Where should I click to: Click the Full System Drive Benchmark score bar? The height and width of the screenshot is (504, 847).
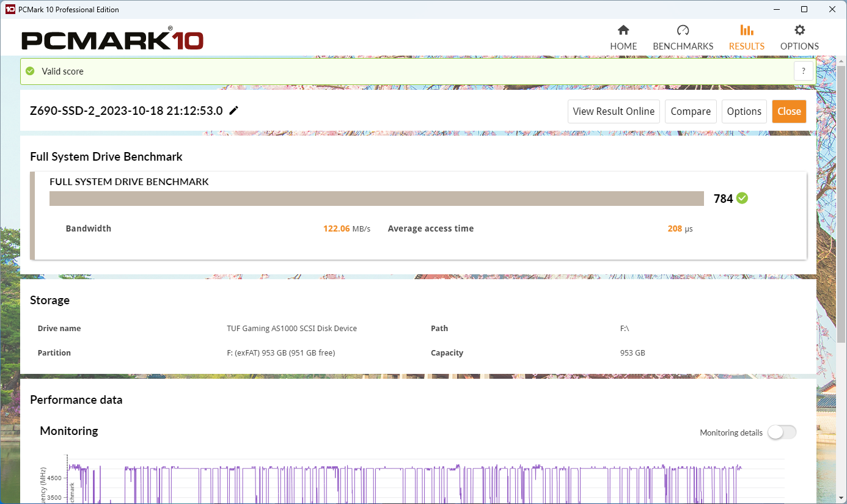(377, 199)
